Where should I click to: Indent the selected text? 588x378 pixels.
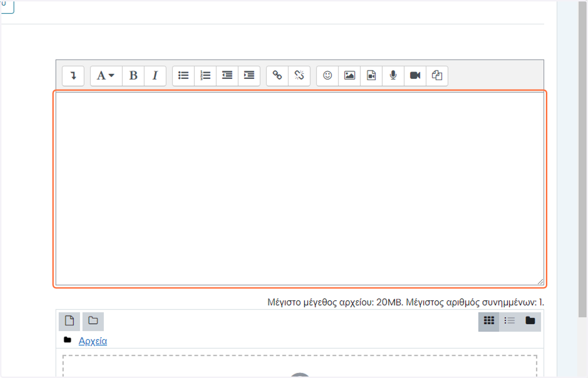(249, 76)
